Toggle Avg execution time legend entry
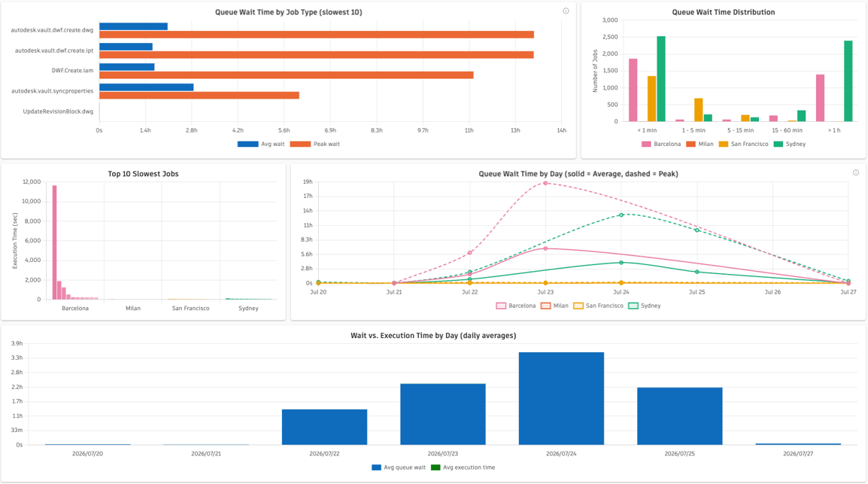Image resolution: width=868 pixels, height=484 pixels. [x=463, y=467]
